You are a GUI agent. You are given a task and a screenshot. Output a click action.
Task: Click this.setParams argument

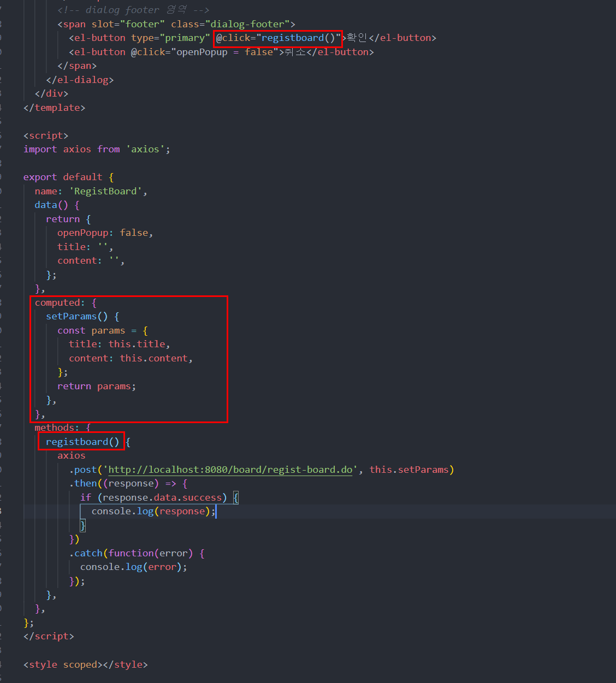point(409,470)
